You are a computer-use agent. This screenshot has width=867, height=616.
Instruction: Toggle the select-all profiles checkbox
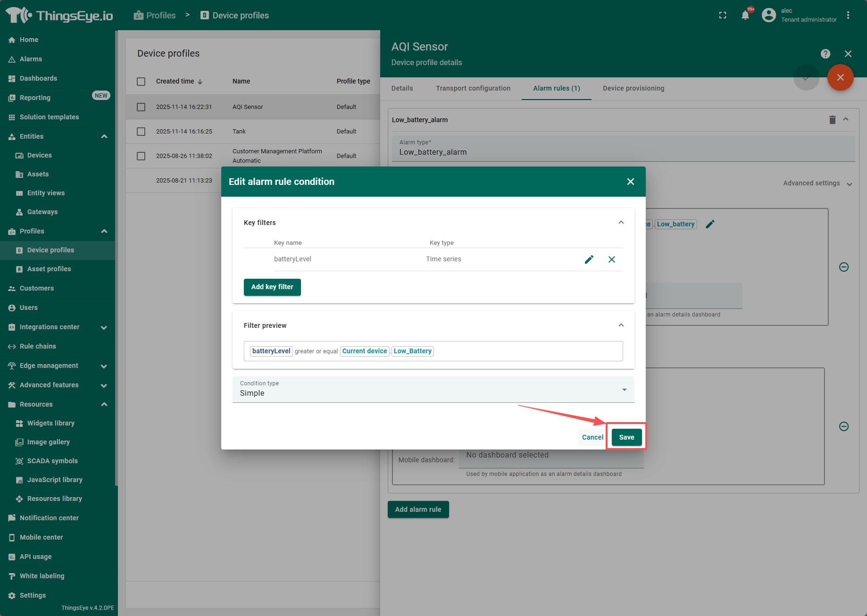pos(141,82)
